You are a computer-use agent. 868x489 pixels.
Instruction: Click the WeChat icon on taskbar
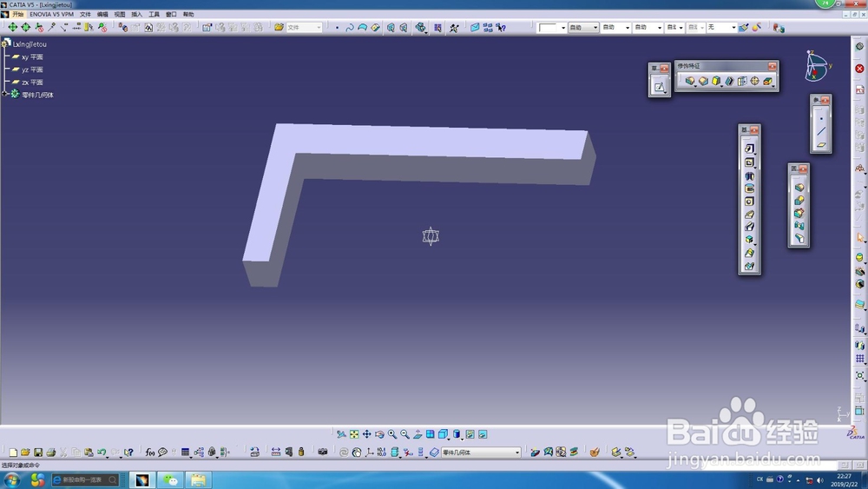[170, 479]
